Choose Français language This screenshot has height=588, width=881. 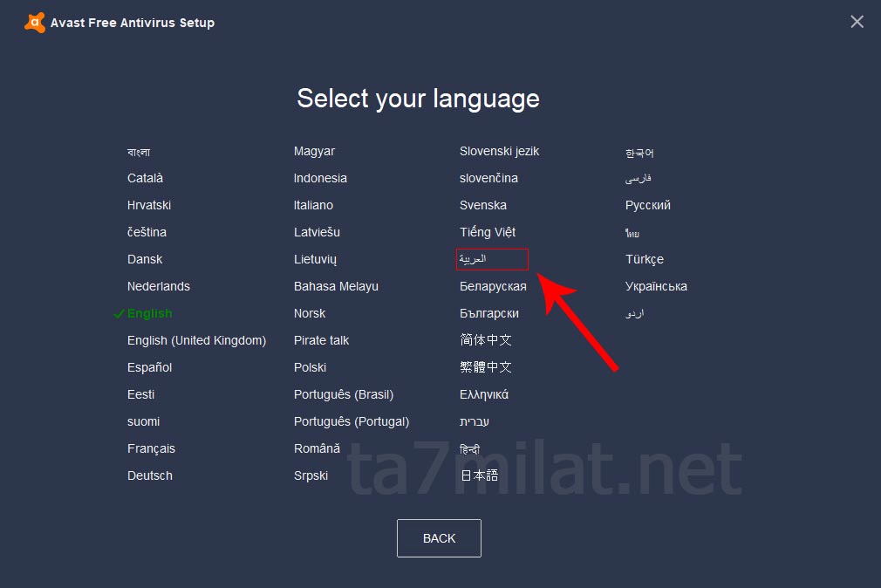pyautogui.click(x=151, y=448)
